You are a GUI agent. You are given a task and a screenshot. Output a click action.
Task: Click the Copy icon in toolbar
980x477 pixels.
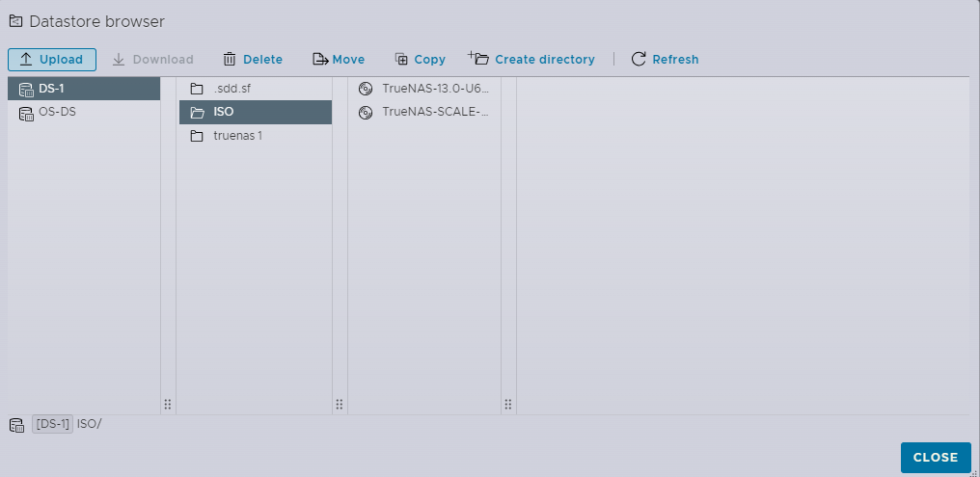402,60
